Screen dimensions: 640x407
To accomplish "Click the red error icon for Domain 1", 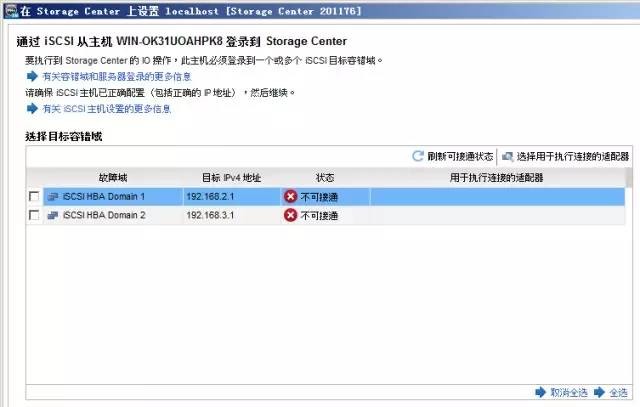I will point(290,197).
